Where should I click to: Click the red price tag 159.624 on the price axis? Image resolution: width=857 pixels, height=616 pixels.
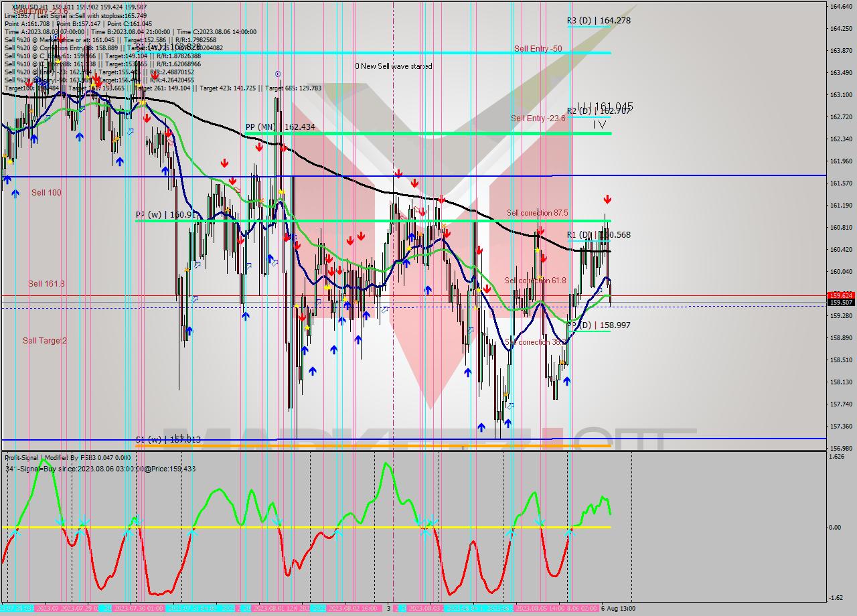pos(840,295)
